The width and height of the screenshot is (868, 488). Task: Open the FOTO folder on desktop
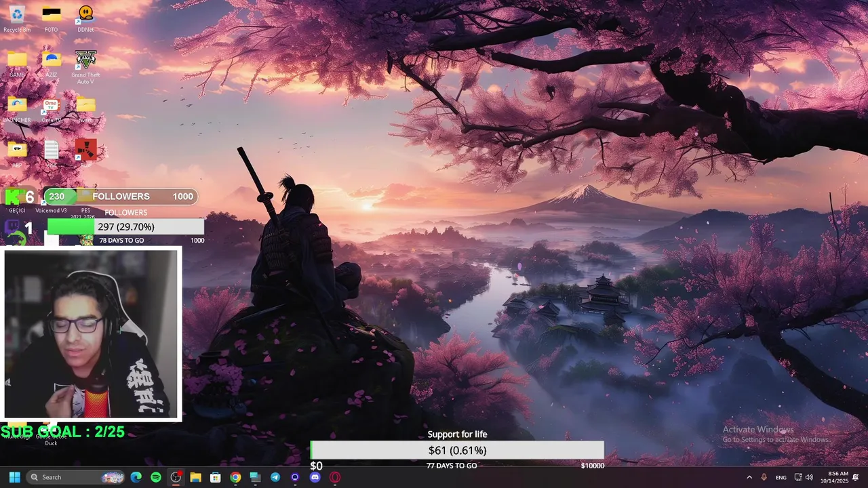[51, 18]
